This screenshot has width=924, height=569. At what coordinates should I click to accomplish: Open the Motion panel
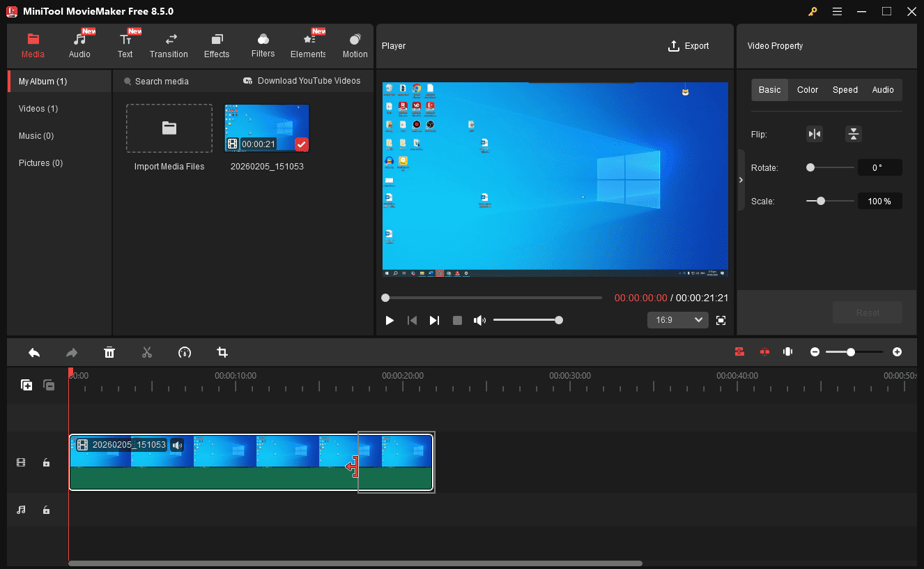tap(355, 45)
